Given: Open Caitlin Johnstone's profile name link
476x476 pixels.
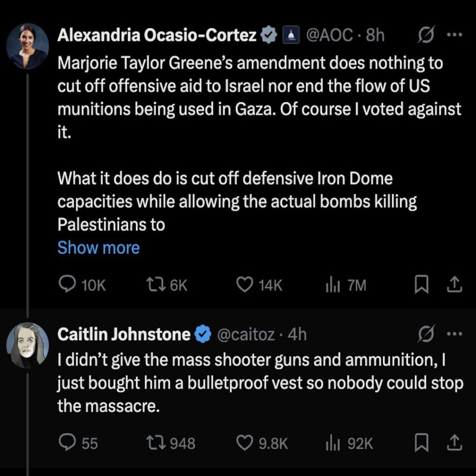Looking at the screenshot, I should 124,335.
